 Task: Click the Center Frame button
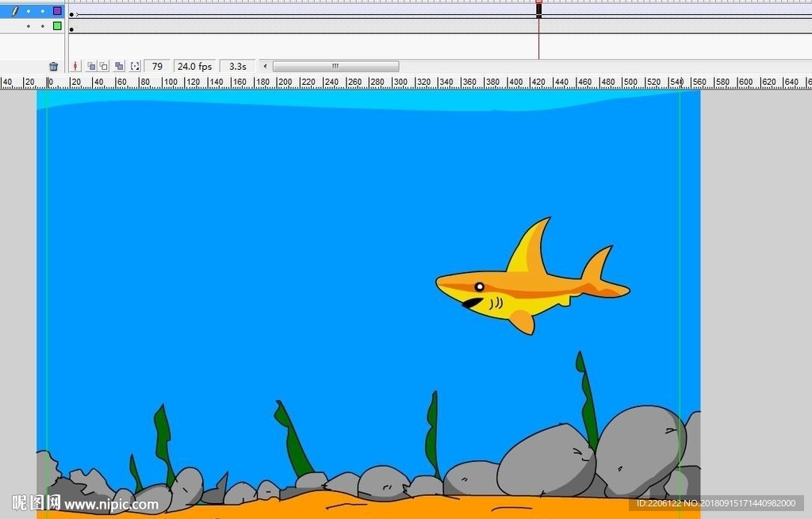click(x=75, y=67)
